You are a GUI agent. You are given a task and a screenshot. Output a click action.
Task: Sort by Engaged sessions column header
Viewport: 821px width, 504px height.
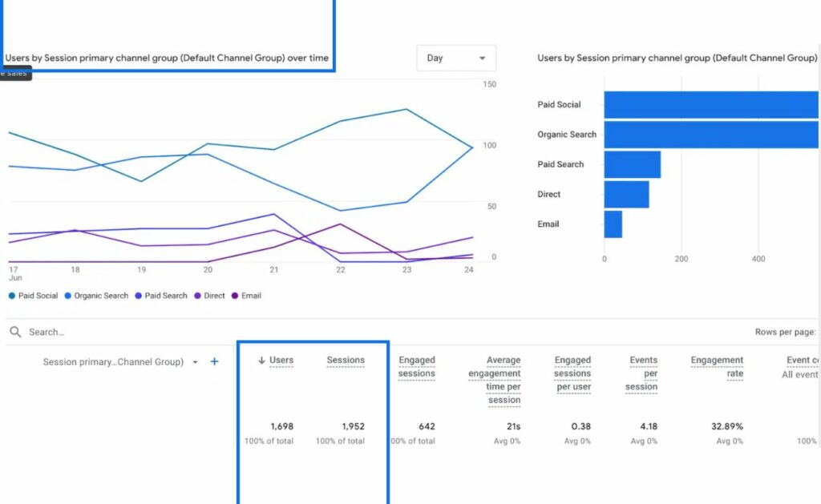click(417, 366)
